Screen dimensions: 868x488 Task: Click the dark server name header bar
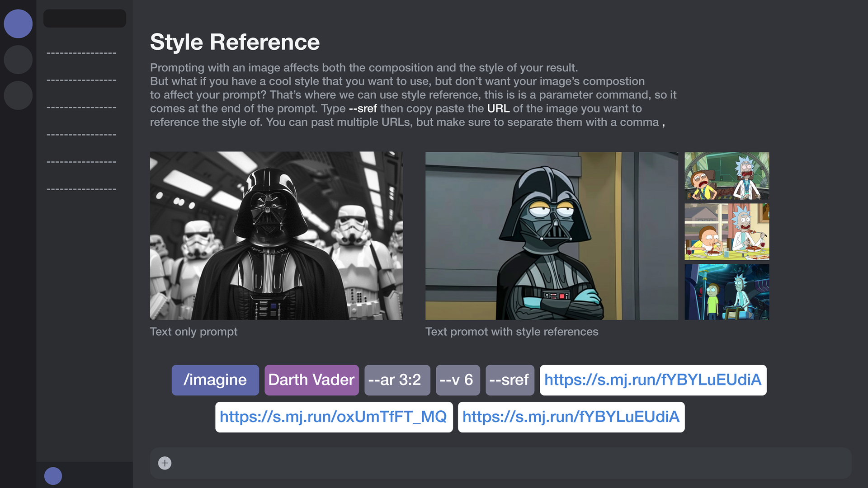tap(85, 19)
